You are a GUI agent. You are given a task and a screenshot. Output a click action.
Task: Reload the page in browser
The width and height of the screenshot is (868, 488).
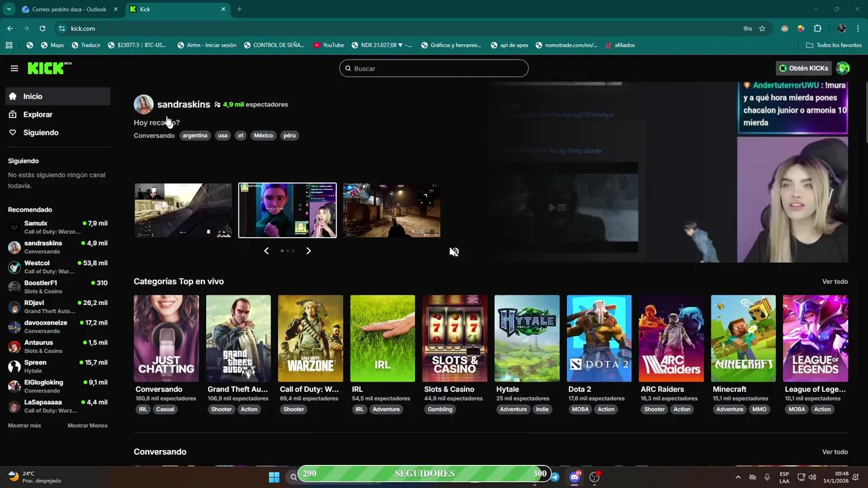pos(42,28)
